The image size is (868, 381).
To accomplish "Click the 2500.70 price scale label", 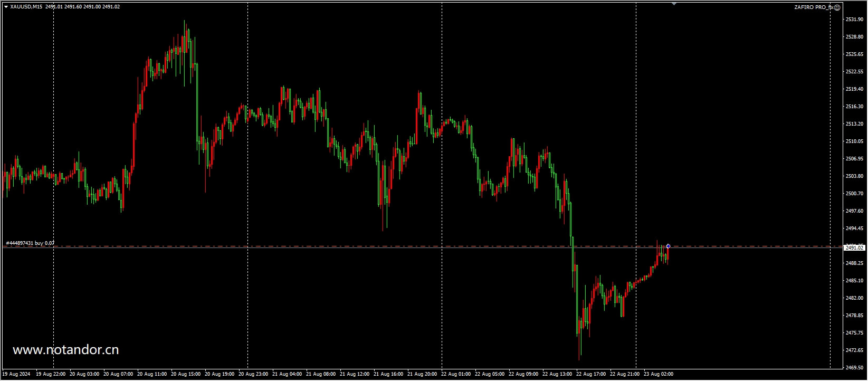I will pyautogui.click(x=854, y=194).
